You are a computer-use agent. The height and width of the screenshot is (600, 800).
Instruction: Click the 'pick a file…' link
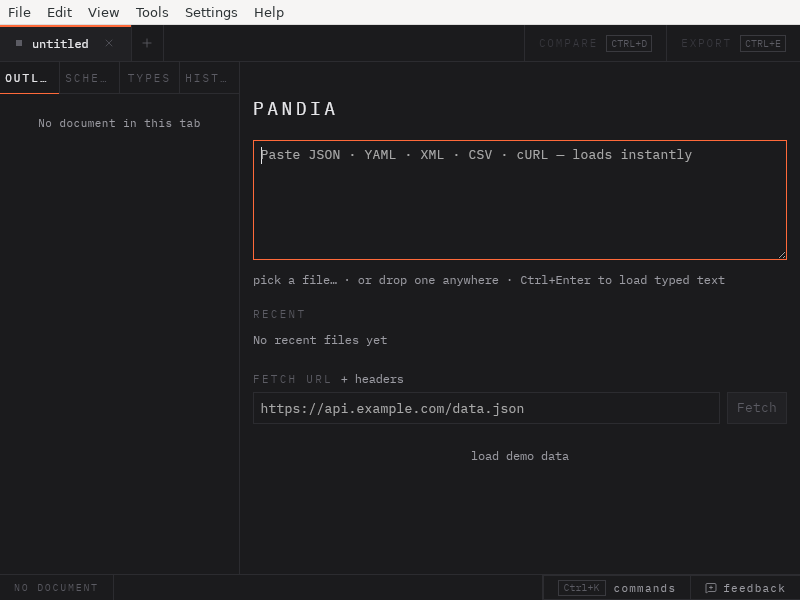(x=295, y=280)
